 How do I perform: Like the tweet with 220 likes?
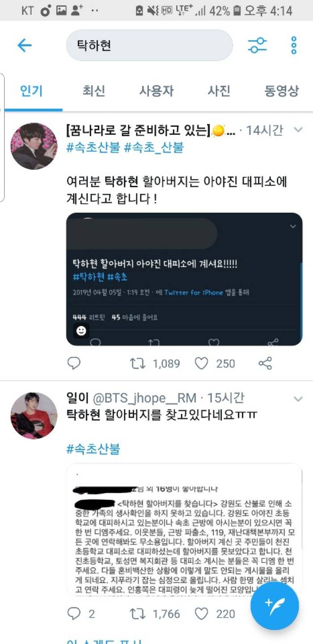point(202,613)
